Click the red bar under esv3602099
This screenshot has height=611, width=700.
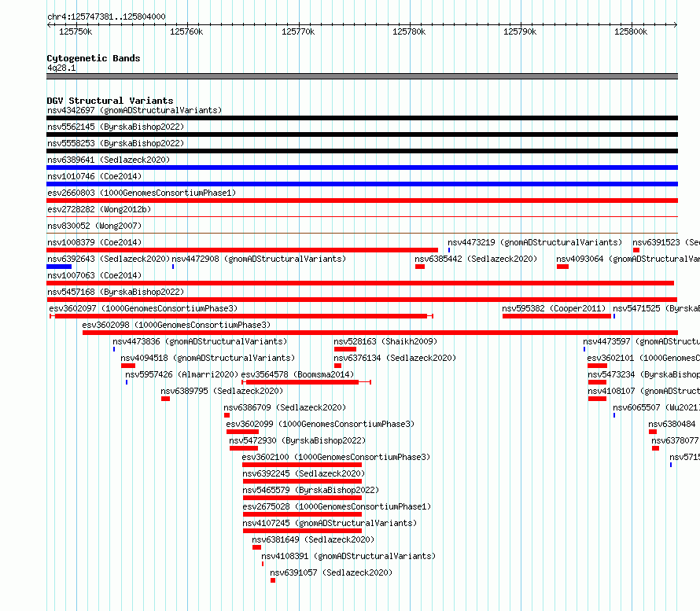(x=242, y=432)
